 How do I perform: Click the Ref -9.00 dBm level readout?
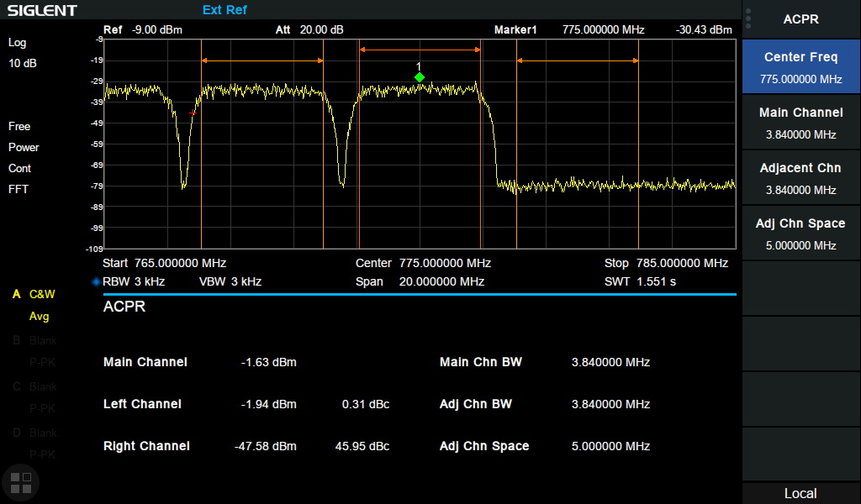[143, 30]
